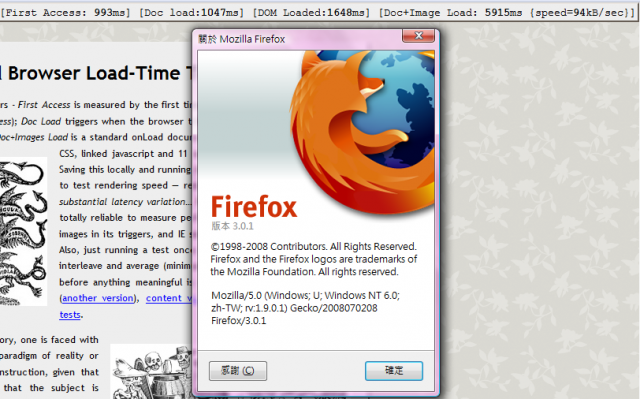
Task: Click the 'Firefox/3.0.1' last user agent line
Action: [238, 321]
